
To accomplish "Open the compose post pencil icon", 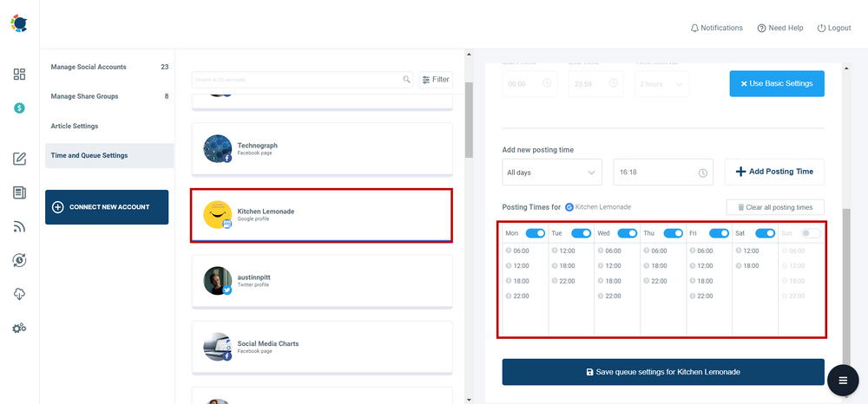I will pyautogui.click(x=19, y=159).
